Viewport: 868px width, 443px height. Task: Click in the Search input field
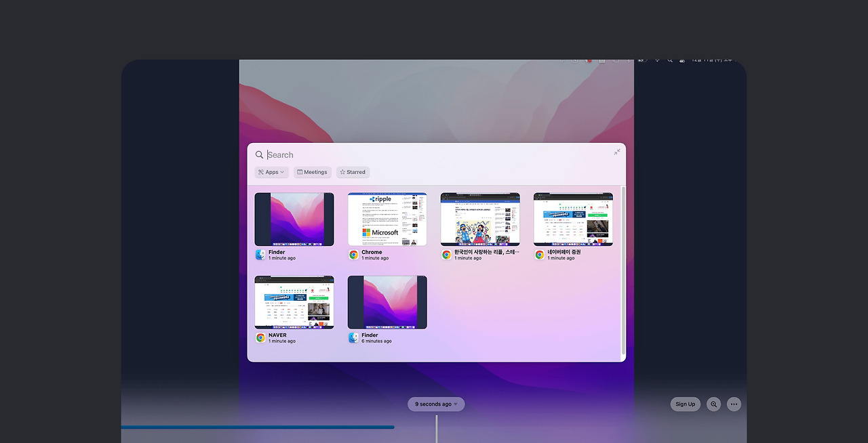[437, 155]
